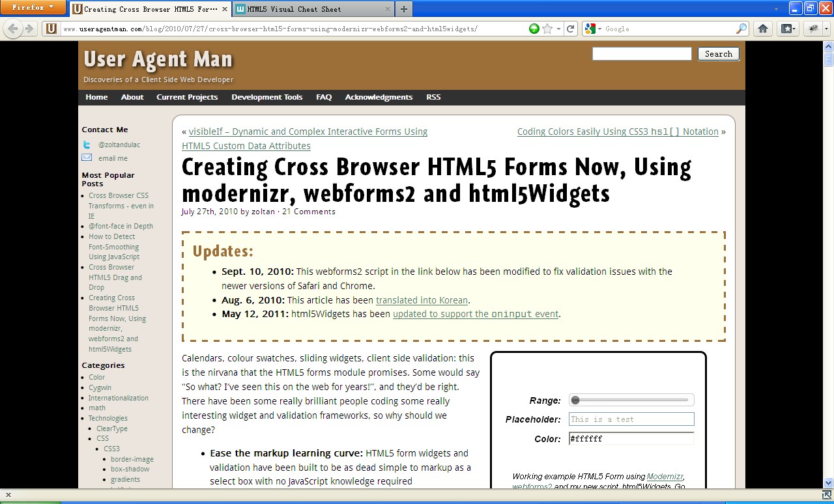Screen dimensions: 834x504
Task: Open the border-image category link
Action: [x=132, y=459]
